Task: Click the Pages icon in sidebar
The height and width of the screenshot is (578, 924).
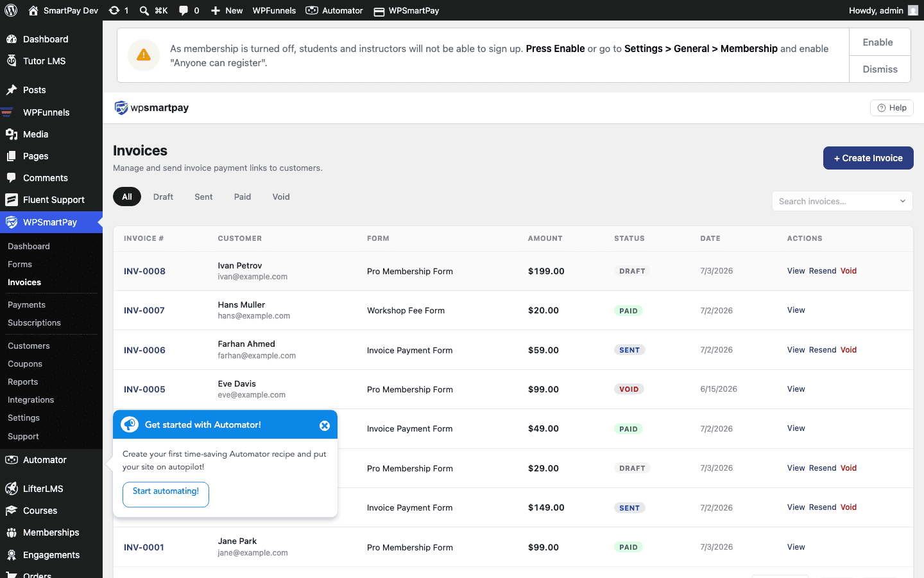Action: (12, 156)
